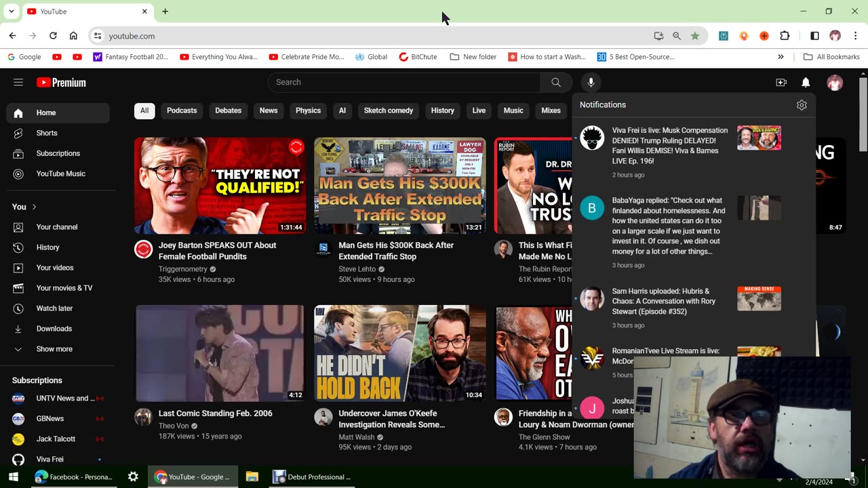
Task: Click the YouTube Premium logo
Action: [x=61, y=83]
